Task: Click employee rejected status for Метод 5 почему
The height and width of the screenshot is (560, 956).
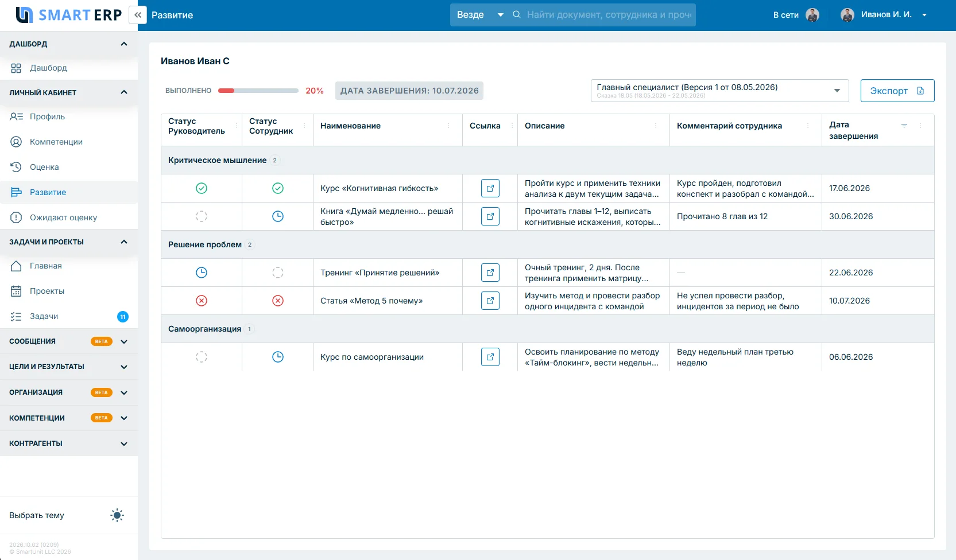Action: [278, 301]
